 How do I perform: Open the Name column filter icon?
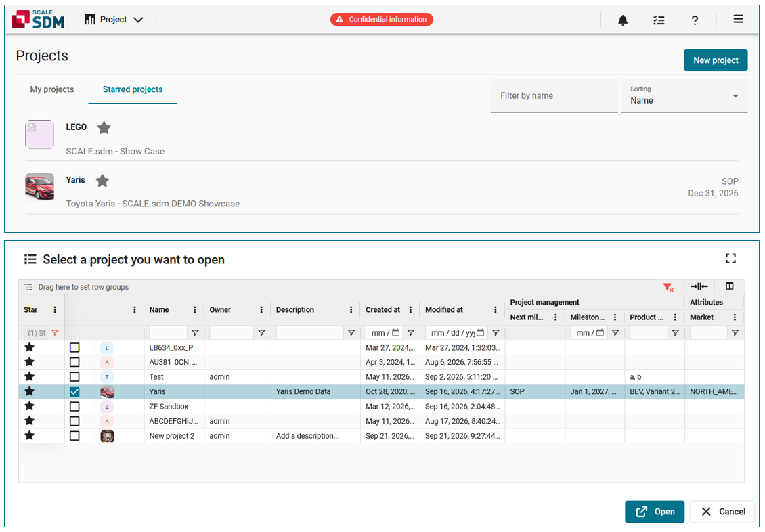(195, 333)
